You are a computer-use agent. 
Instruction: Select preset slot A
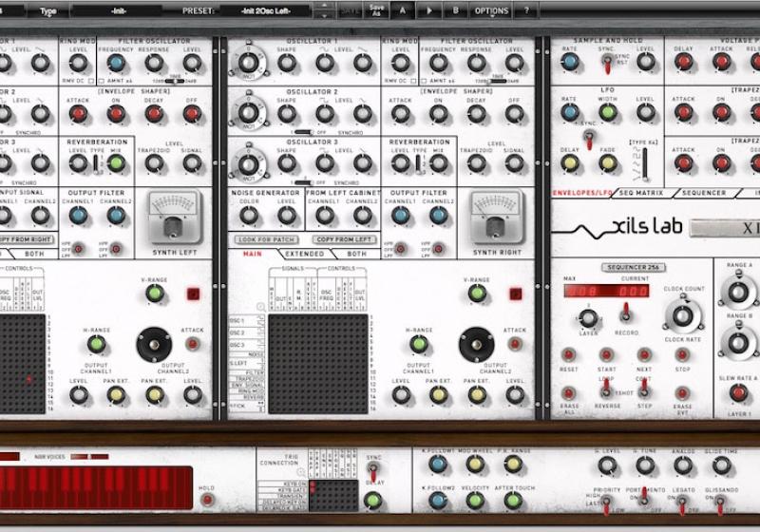[x=402, y=10]
